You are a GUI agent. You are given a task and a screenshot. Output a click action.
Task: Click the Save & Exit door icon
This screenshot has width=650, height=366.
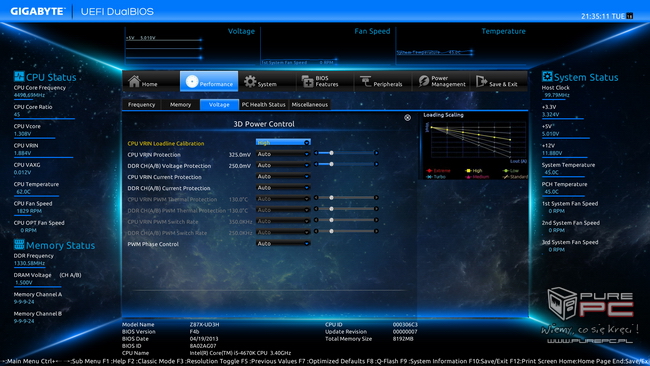point(481,81)
